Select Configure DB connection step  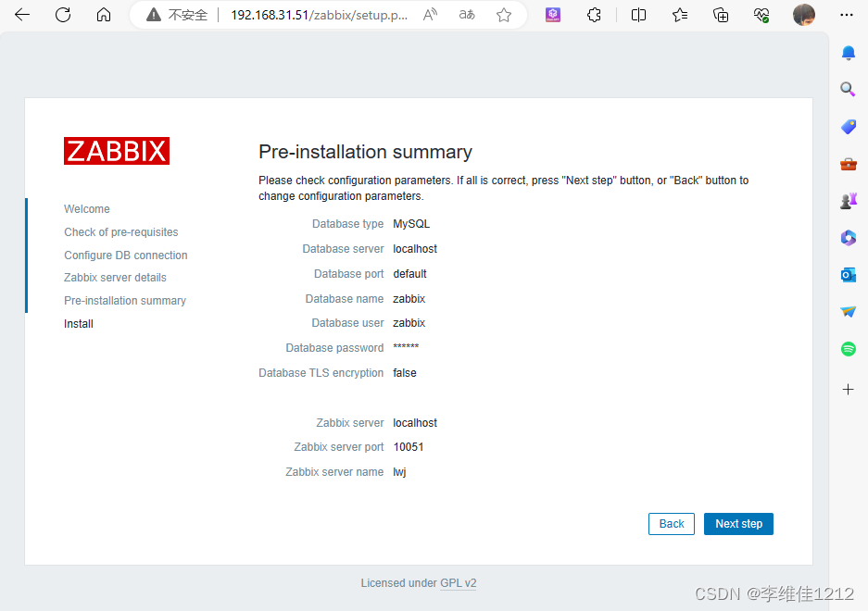click(126, 256)
